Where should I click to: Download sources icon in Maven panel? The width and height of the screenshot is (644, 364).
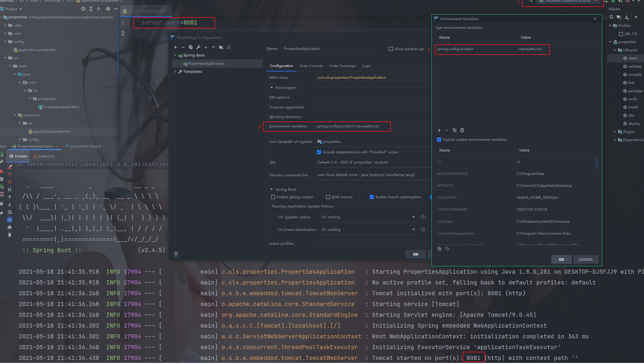(x=627, y=17)
